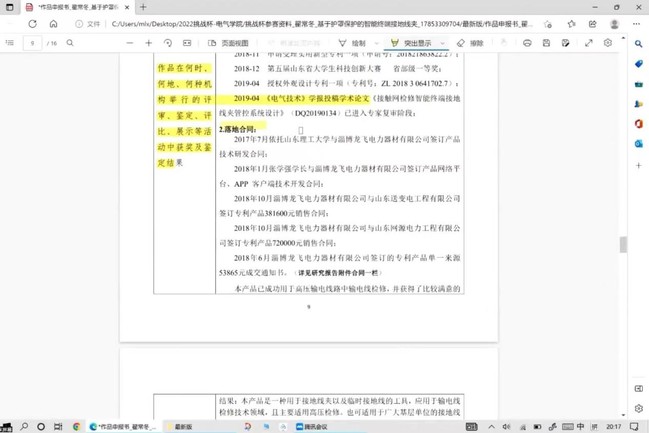Toggle the Highlight (突出显示) tool
The height and width of the screenshot is (433, 649).
pyautogui.click(x=411, y=43)
